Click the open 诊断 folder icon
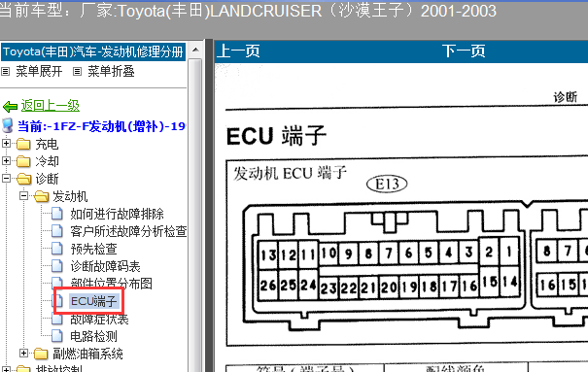 click(x=24, y=179)
